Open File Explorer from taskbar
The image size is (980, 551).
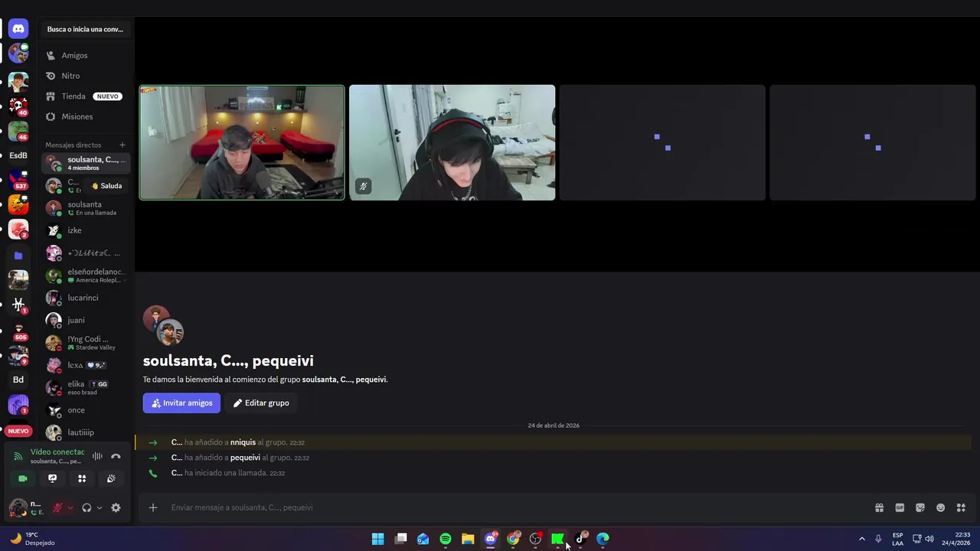pos(468,539)
